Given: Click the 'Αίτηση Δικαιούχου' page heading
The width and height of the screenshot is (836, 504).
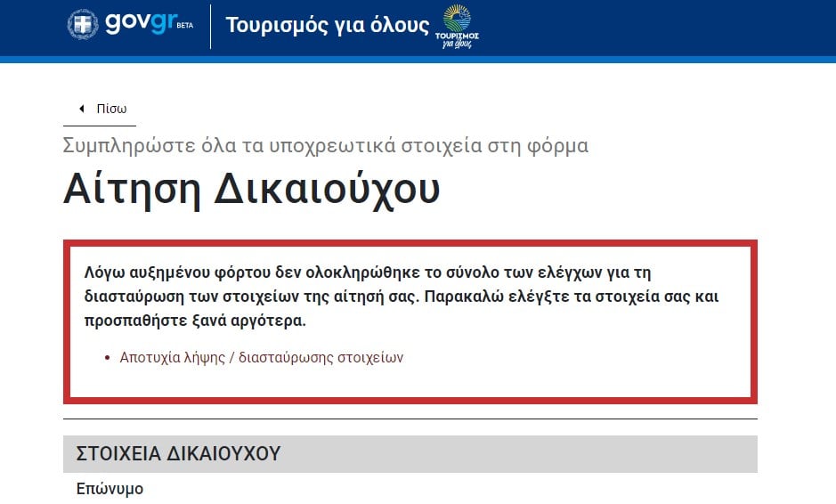Looking at the screenshot, I should pyautogui.click(x=251, y=189).
